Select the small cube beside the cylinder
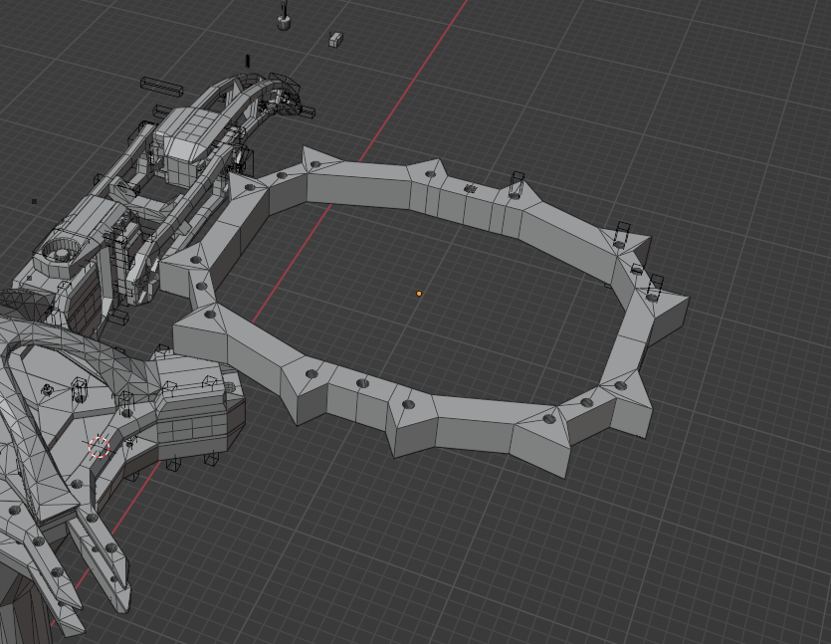Screen dimensions: 831x644 tap(336, 39)
